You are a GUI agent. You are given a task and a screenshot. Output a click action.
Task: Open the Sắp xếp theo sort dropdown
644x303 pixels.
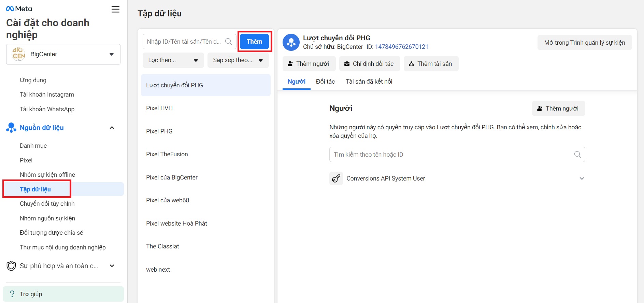tap(238, 60)
